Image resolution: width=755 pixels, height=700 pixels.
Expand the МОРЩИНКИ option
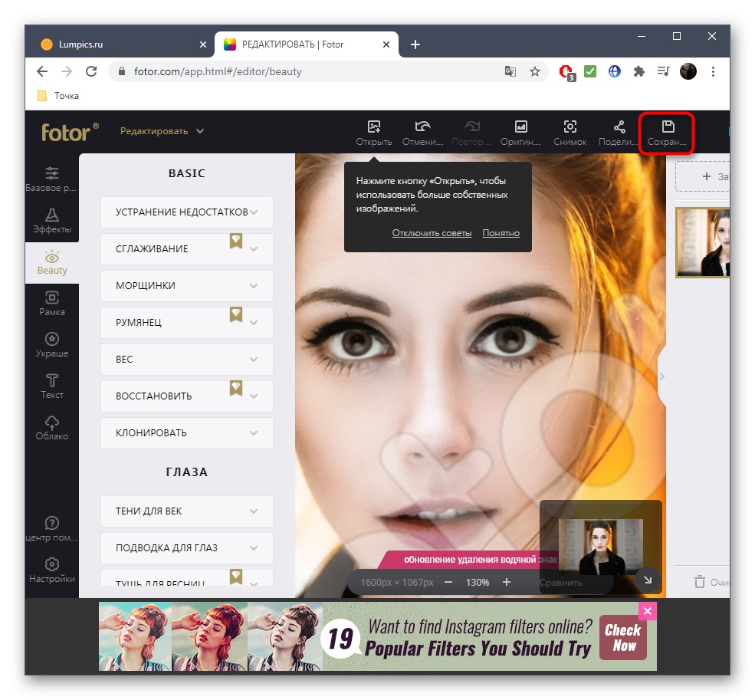pyautogui.click(x=187, y=286)
